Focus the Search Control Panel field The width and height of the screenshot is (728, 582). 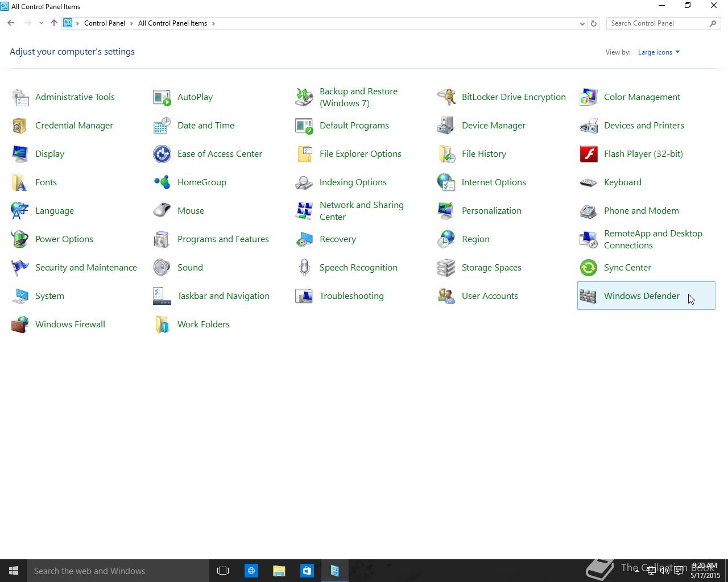coord(663,23)
